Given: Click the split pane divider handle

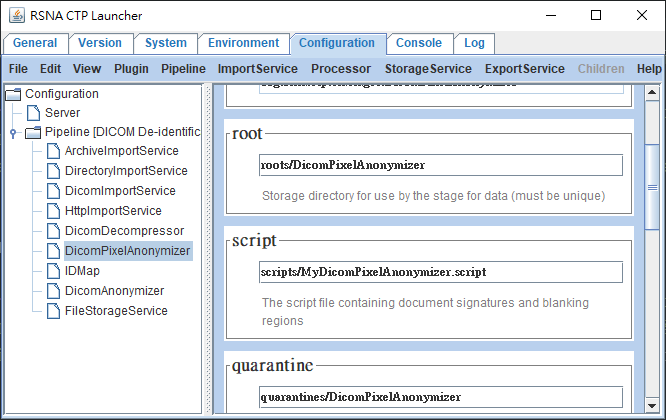Looking at the screenshot, I should tap(208, 249).
